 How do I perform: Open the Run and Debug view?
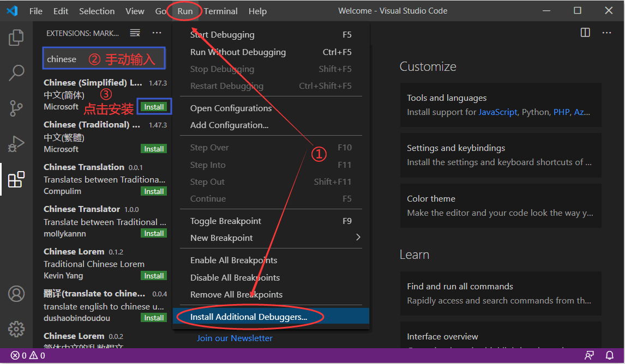tap(16, 143)
